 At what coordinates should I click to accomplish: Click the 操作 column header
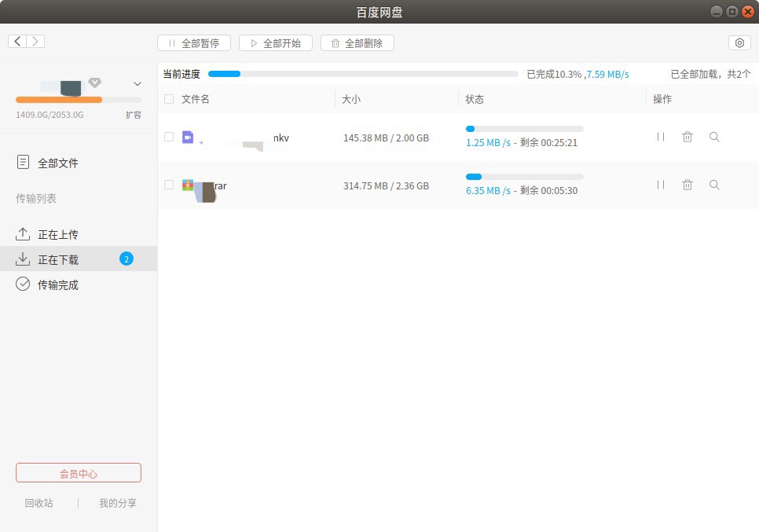tap(662, 99)
